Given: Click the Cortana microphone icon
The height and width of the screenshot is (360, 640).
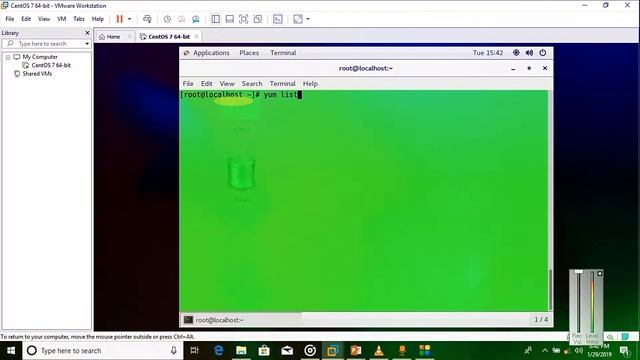Looking at the screenshot, I should [174, 351].
